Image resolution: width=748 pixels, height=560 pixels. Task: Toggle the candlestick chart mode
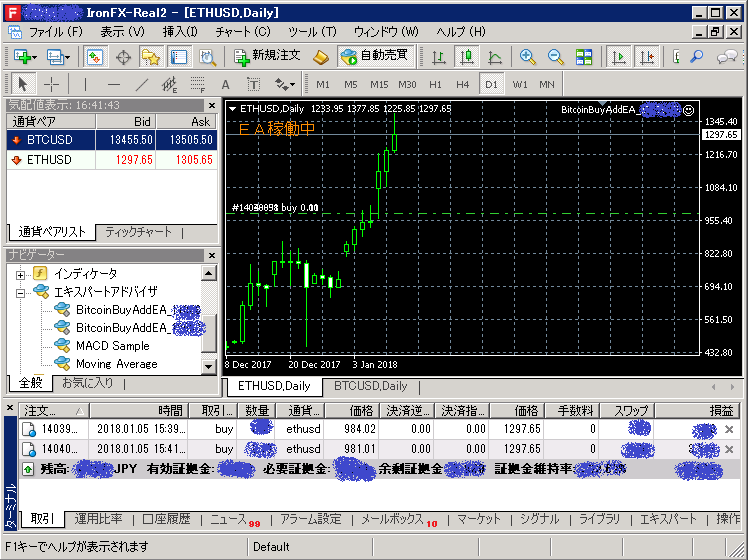(x=467, y=57)
